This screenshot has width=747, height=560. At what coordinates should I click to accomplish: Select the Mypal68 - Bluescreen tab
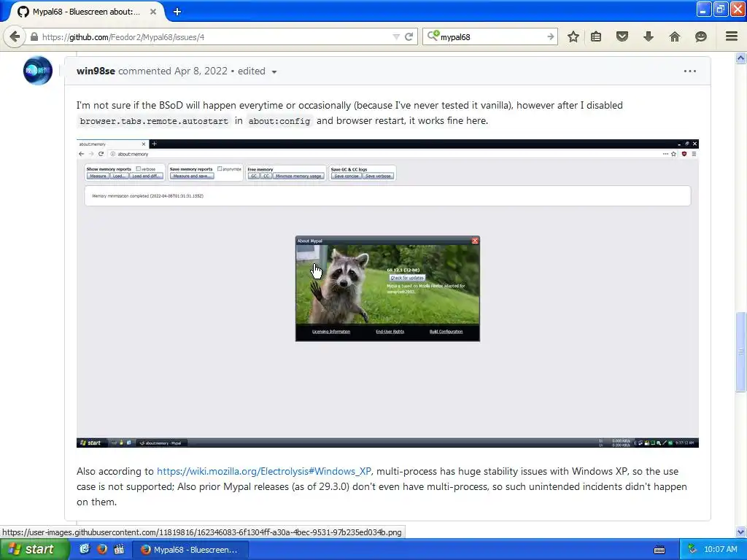pyautogui.click(x=86, y=12)
